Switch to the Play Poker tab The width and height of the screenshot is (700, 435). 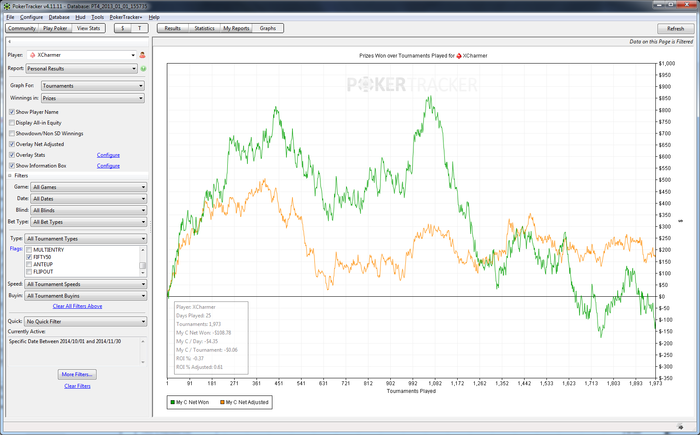55,28
